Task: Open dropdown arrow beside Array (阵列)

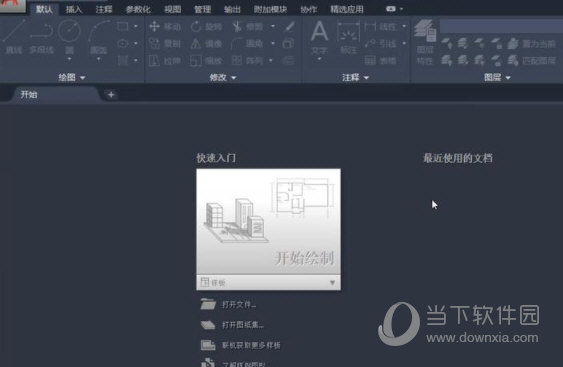Action: point(271,60)
